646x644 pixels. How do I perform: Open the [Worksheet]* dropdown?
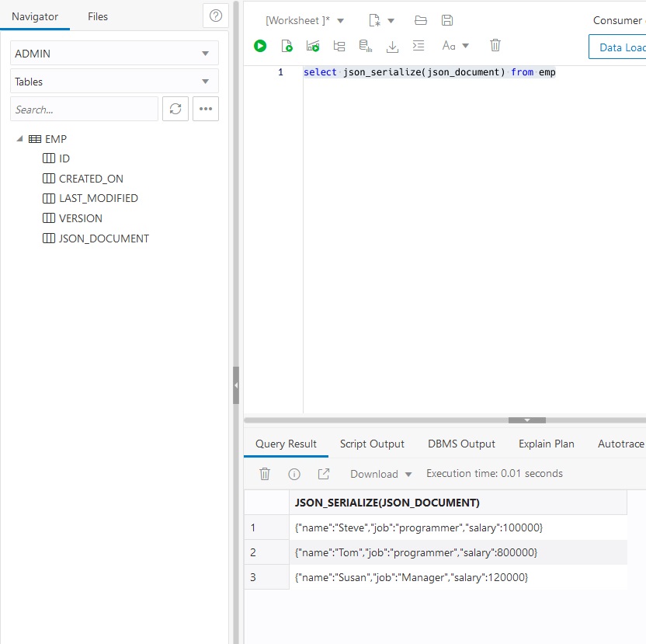click(304, 21)
